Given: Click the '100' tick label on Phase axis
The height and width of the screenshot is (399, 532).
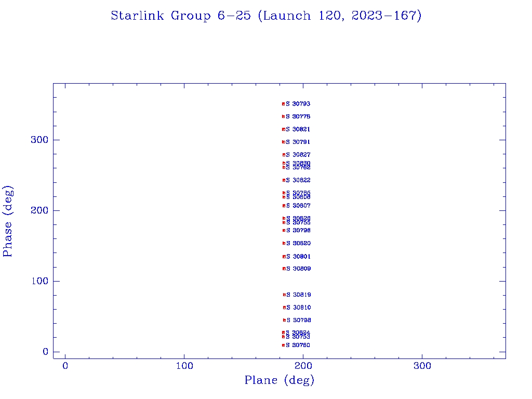Looking at the screenshot, I should (x=39, y=281).
